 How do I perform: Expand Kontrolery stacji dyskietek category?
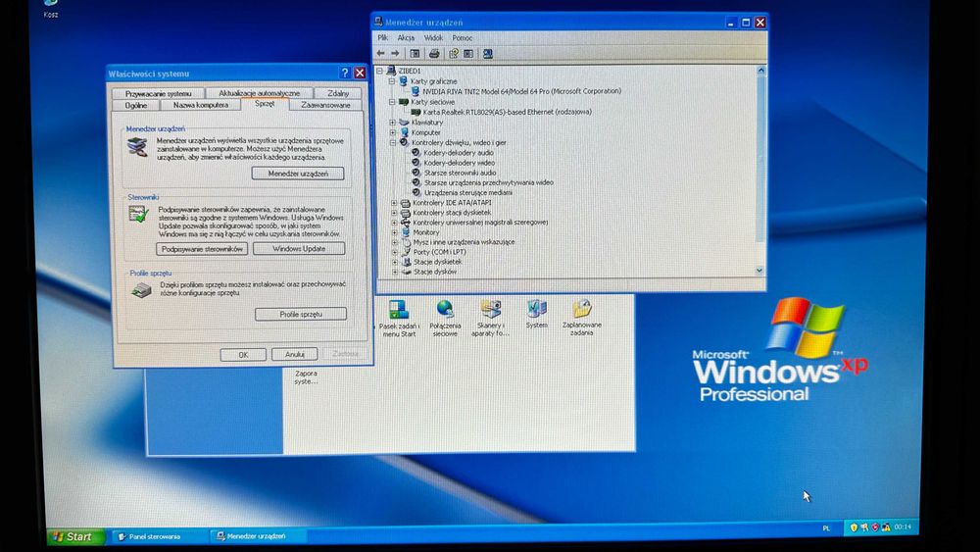[394, 213]
